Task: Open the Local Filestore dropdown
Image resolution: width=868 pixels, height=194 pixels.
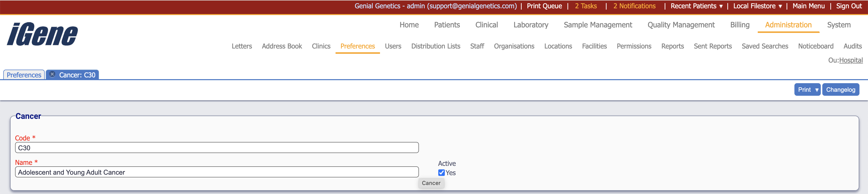Action: click(757, 6)
